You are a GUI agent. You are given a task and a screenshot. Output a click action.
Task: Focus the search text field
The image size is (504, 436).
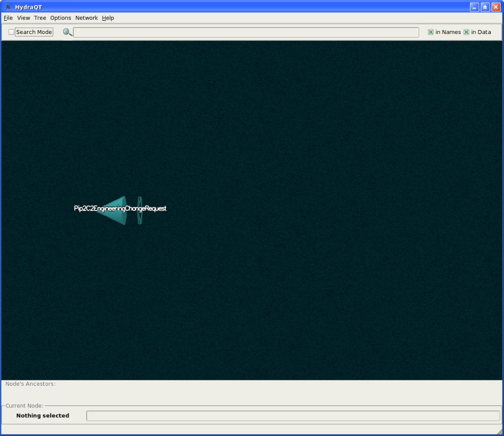[246, 32]
